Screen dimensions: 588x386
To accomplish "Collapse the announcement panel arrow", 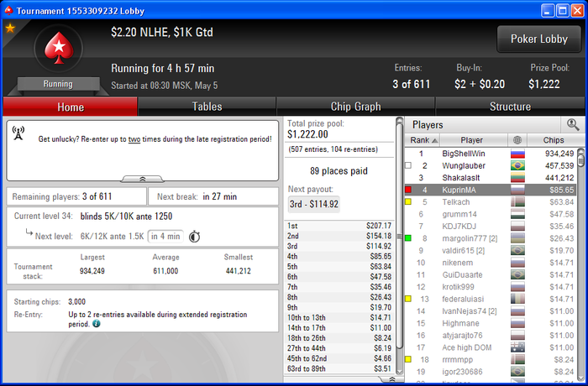I will pyautogui.click(x=143, y=179).
